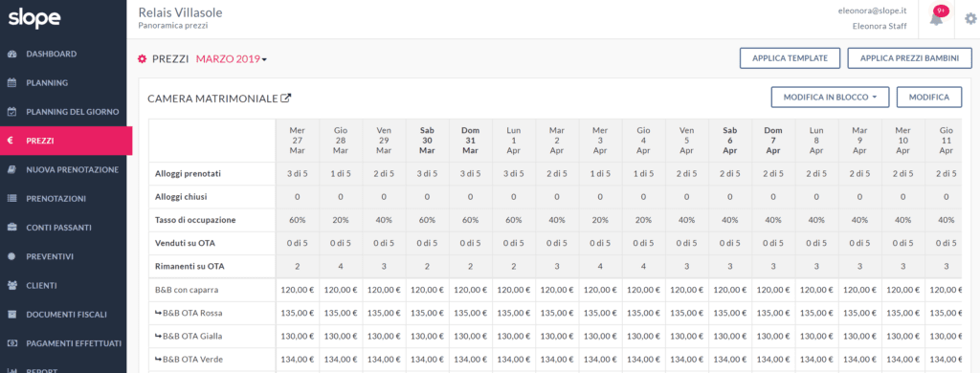Click B&B con caparra price for Mer 27 Mar
This screenshot has width=980, height=373.
298,290
